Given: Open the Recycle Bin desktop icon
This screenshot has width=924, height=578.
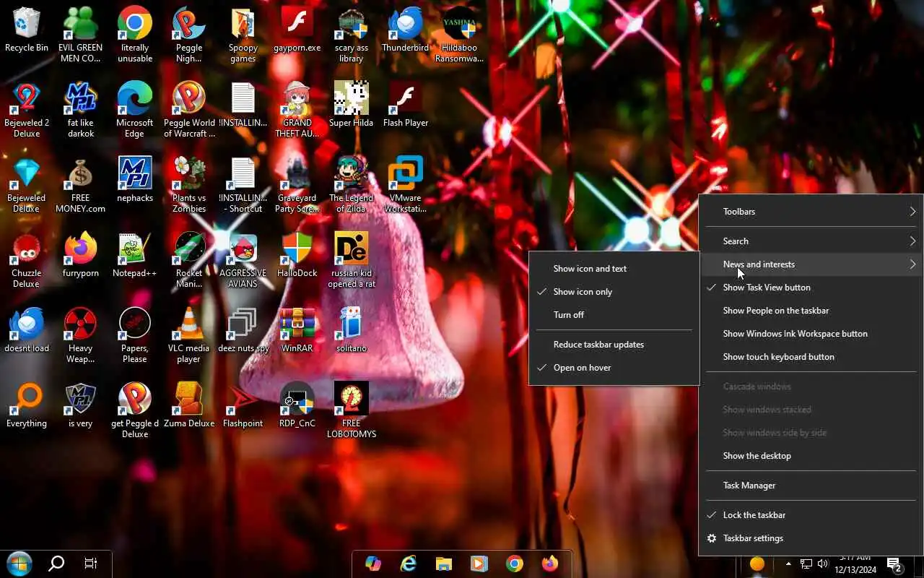Looking at the screenshot, I should coord(27,30).
